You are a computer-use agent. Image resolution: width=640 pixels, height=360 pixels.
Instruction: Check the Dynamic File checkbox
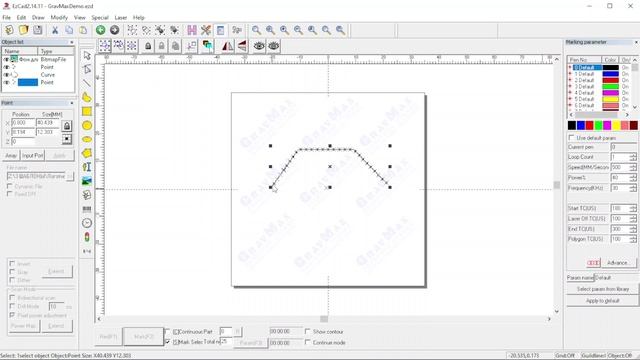point(10,186)
